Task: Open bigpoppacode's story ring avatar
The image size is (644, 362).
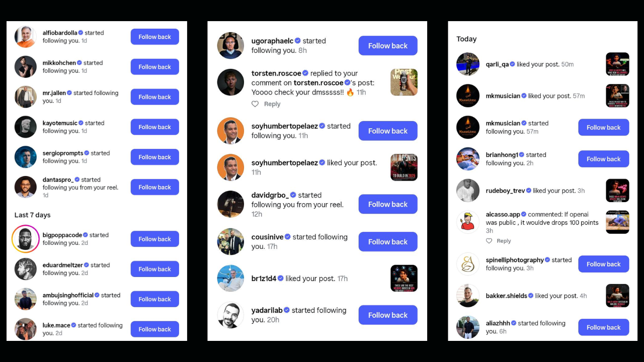Action: [26, 239]
